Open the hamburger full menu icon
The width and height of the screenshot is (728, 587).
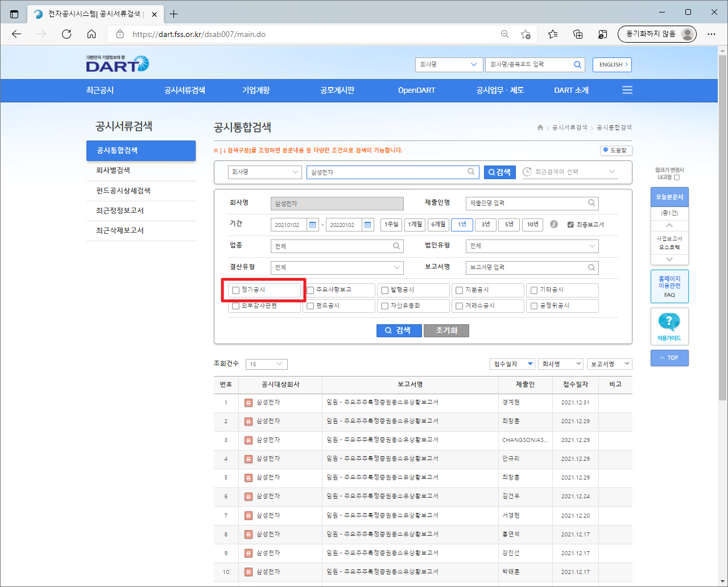627,90
